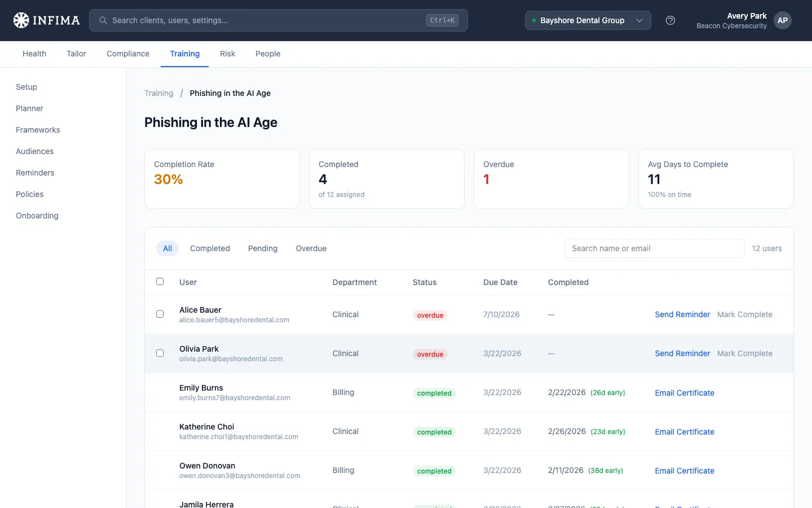Click the Owen Donovan name
Screen dimensions: 812x508
208,466
